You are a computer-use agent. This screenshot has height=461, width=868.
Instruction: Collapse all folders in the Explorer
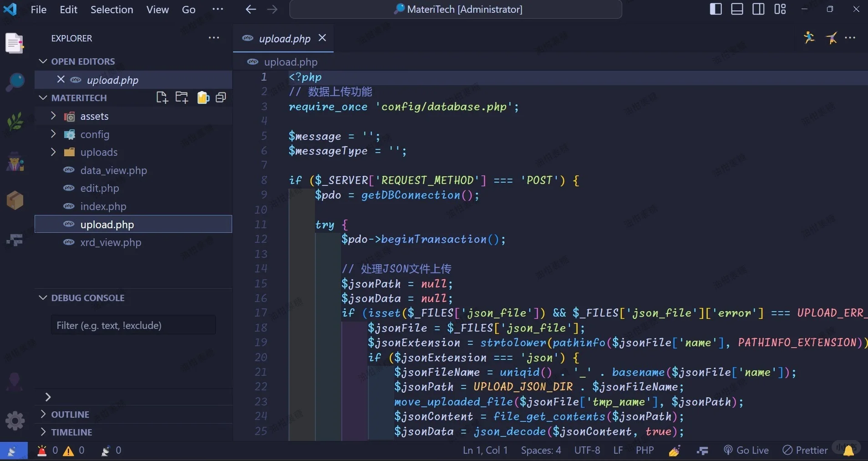coord(221,97)
